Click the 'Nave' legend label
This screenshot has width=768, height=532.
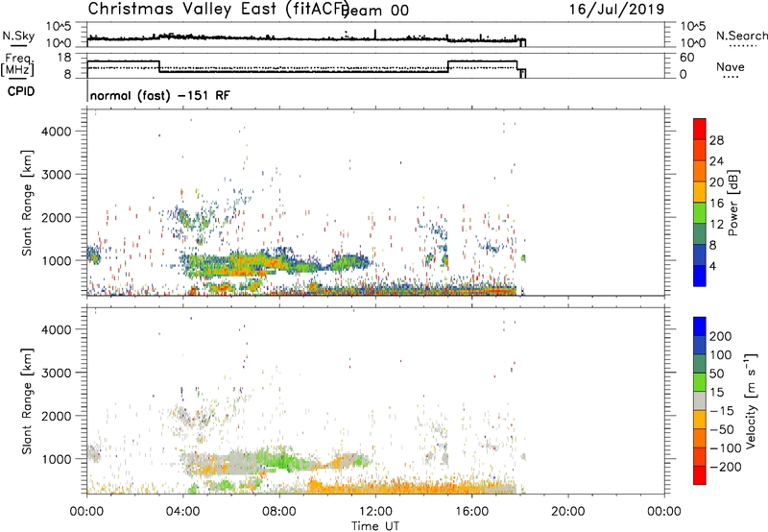(730, 66)
